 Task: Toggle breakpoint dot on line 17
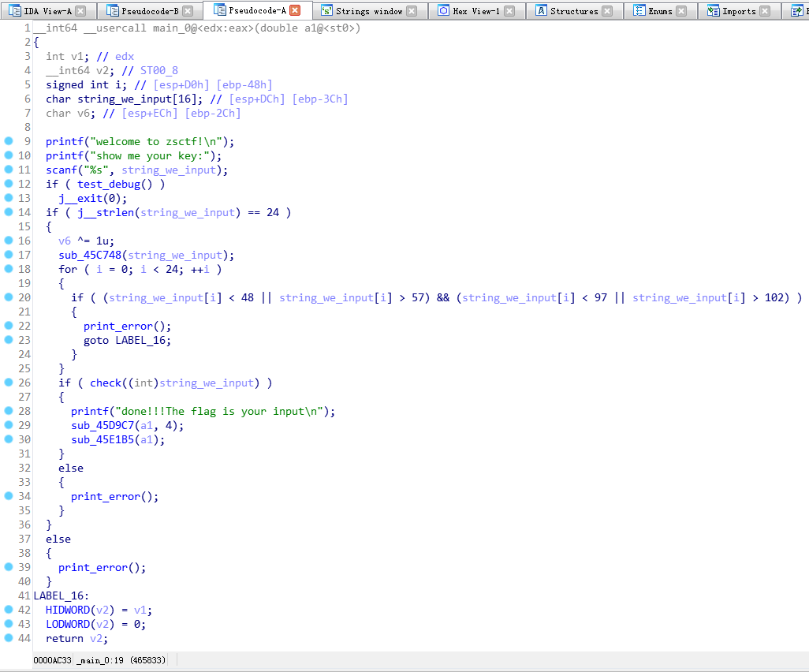coord(9,255)
